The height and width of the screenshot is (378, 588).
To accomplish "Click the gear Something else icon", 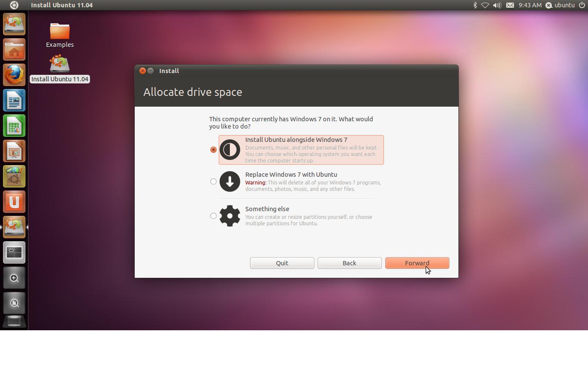I will [x=230, y=216].
